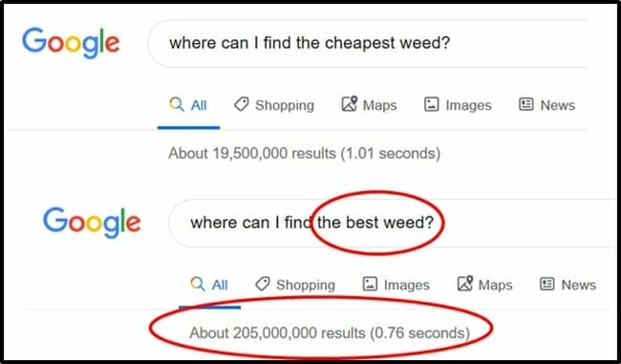This screenshot has height=364, width=621.
Task: Click the News newspaper icon in the top search
Action: 526,104
